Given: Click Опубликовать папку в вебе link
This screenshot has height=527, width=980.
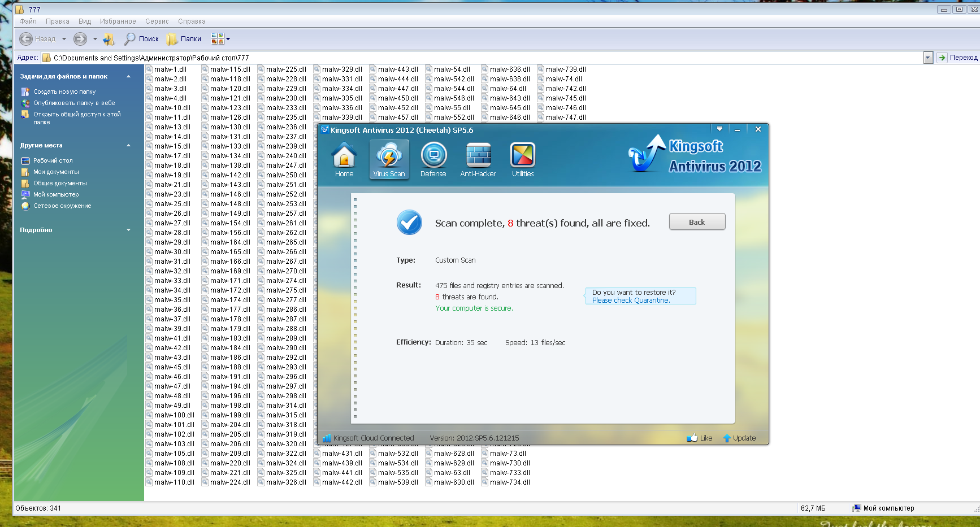Looking at the screenshot, I should [x=74, y=103].
